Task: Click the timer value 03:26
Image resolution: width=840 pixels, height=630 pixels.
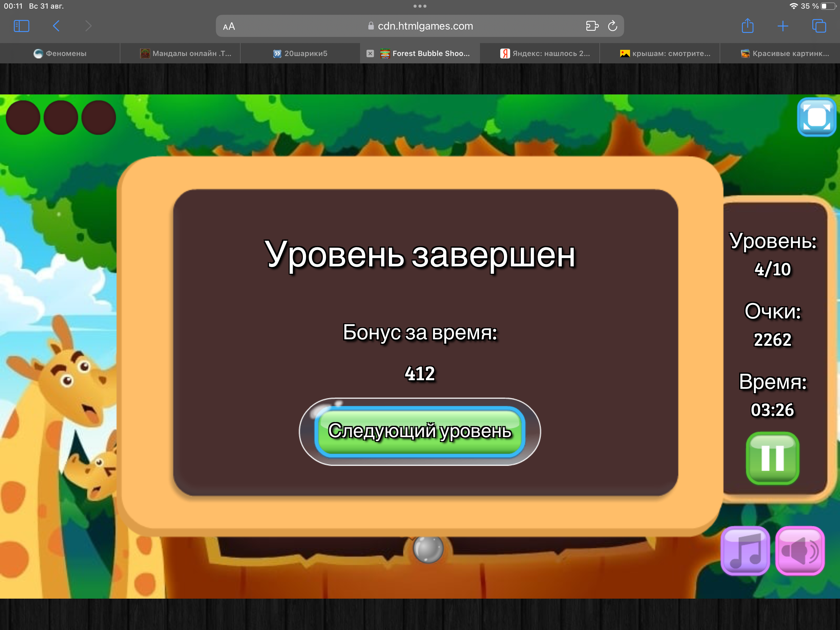Action: 772,410
